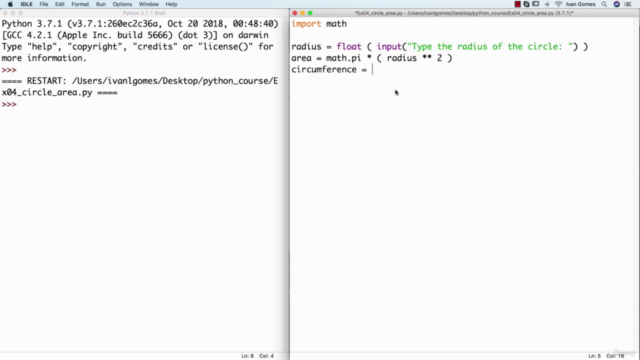
Task: Click the red recording icon in menu bar
Action: tap(518, 4)
